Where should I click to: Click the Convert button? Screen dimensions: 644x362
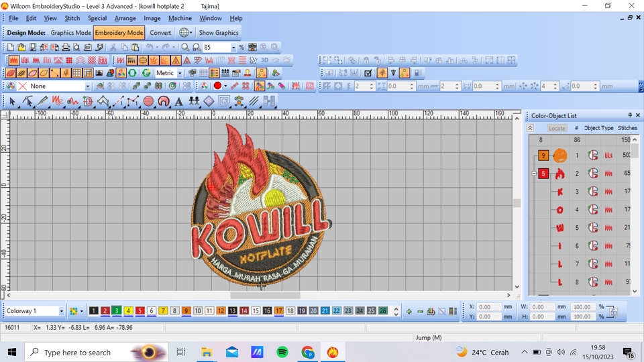(x=160, y=33)
